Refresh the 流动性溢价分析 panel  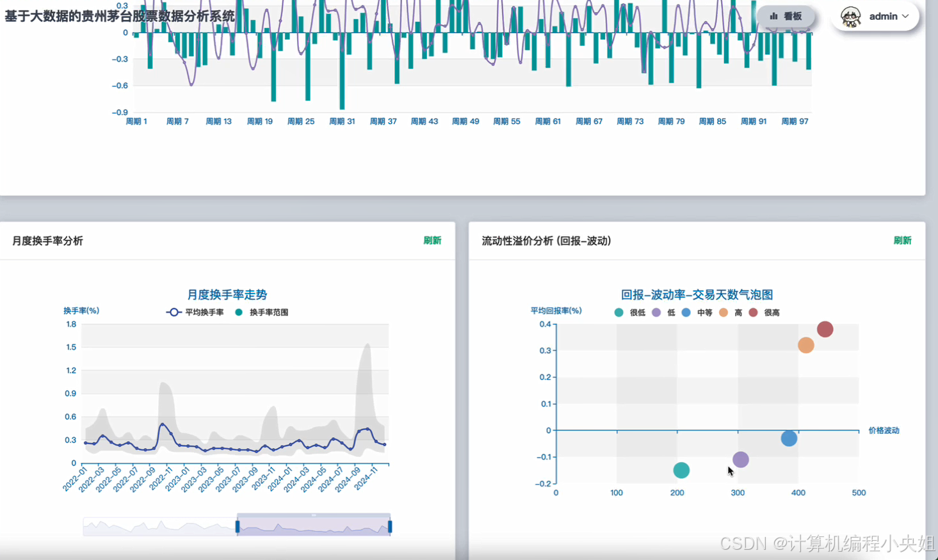[x=902, y=241]
